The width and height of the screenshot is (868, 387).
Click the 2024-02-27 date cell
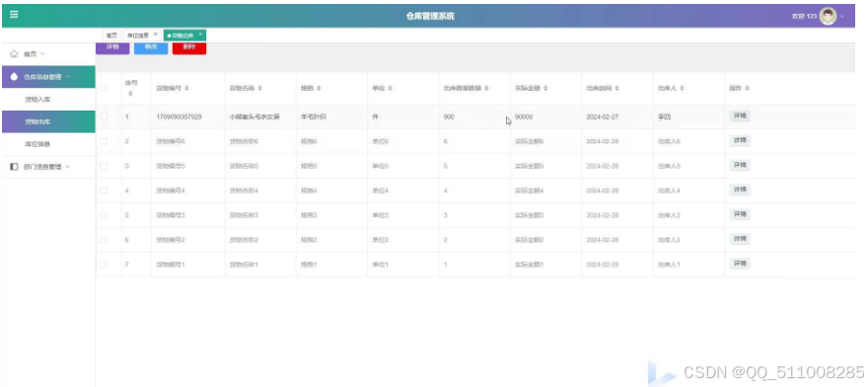pyautogui.click(x=603, y=116)
